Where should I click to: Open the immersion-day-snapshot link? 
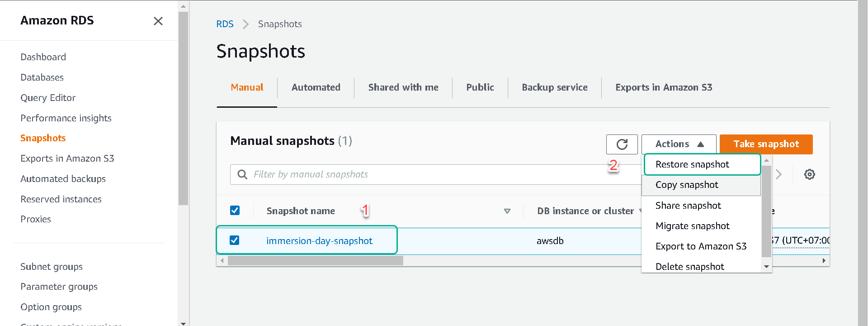tap(319, 241)
